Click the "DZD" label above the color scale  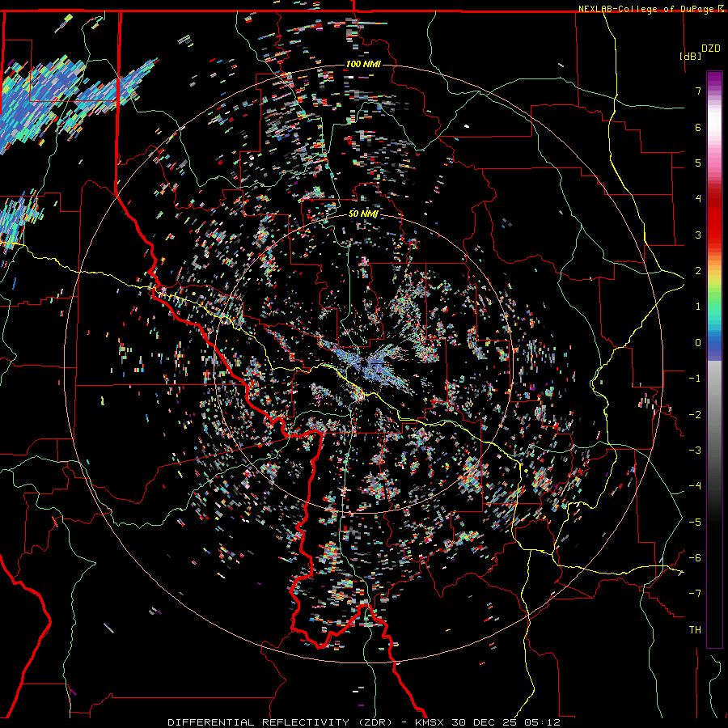coord(710,49)
